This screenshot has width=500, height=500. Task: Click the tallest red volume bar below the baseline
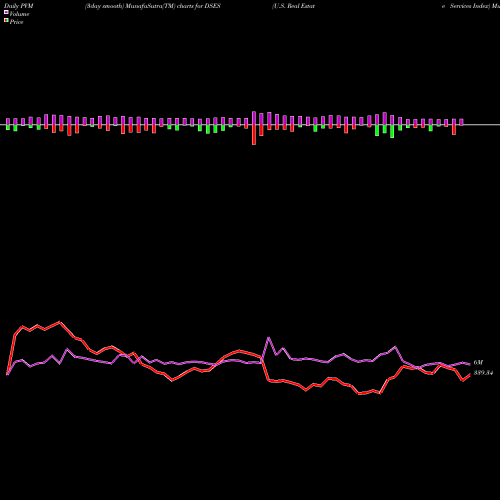pyautogui.click(x=254, y=135)
